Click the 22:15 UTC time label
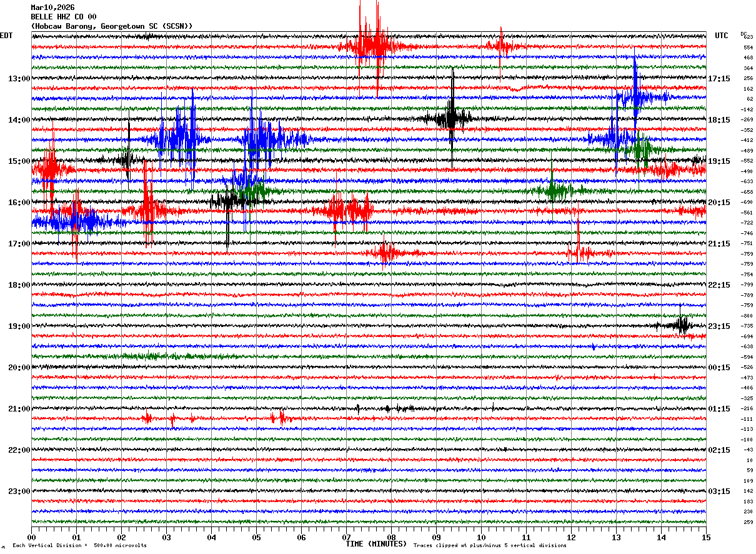Image resolution: width=756 pixels, height=554 pixels. tap(719, 285)
